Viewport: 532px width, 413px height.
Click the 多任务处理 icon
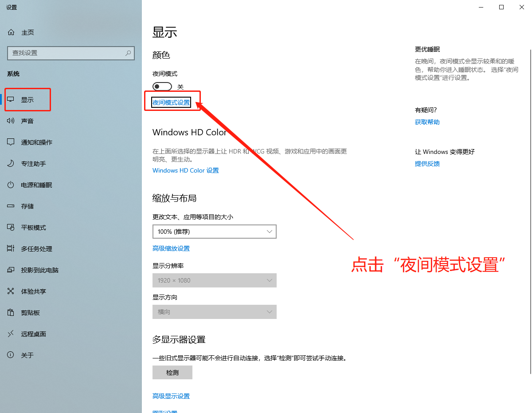tap(11, 249)
